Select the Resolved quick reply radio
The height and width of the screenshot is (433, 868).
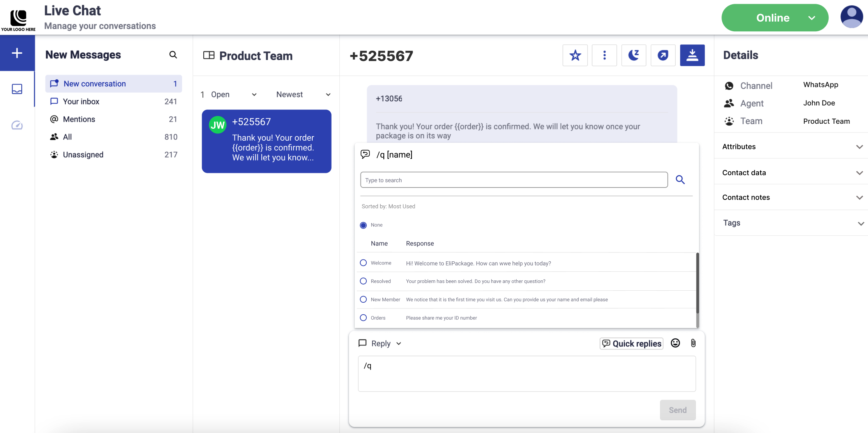click(x=363, y=281)
